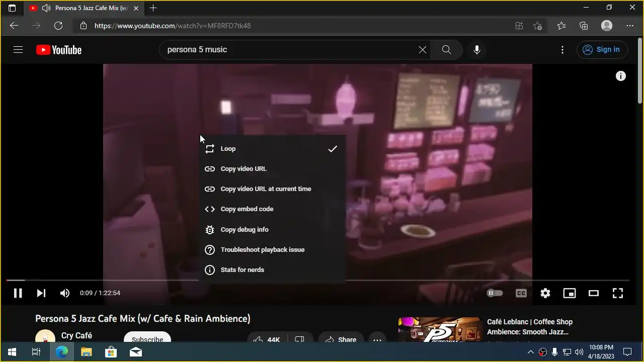Image resolution: width=644 pixels, height=362 pixels.
Task: Show hidden system tray icons
Action: (x=530, y=352)
